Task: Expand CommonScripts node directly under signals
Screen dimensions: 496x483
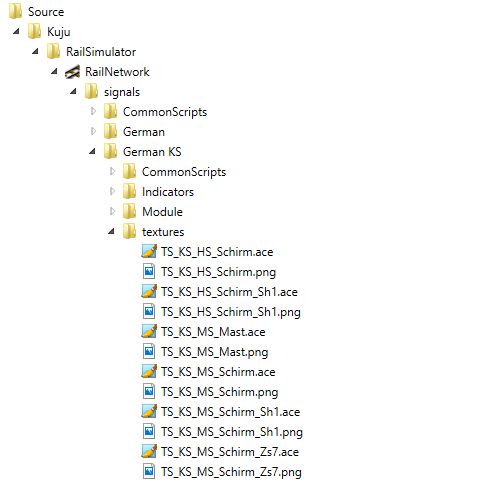Action: (x=93, y=111)
